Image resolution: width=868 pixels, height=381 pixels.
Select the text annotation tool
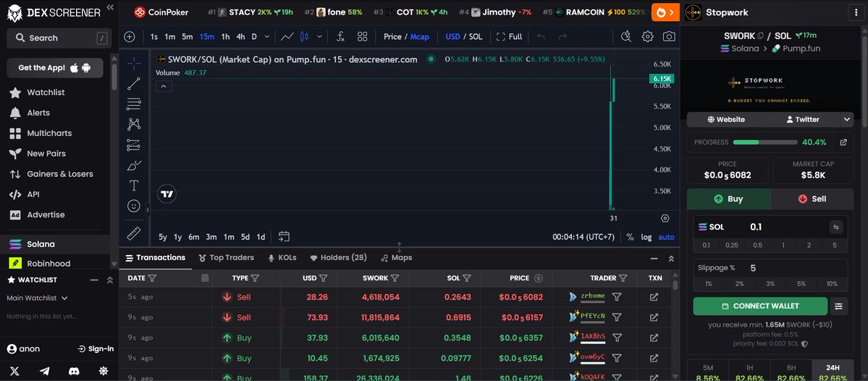pyautogui.click(x=134, y=185)
